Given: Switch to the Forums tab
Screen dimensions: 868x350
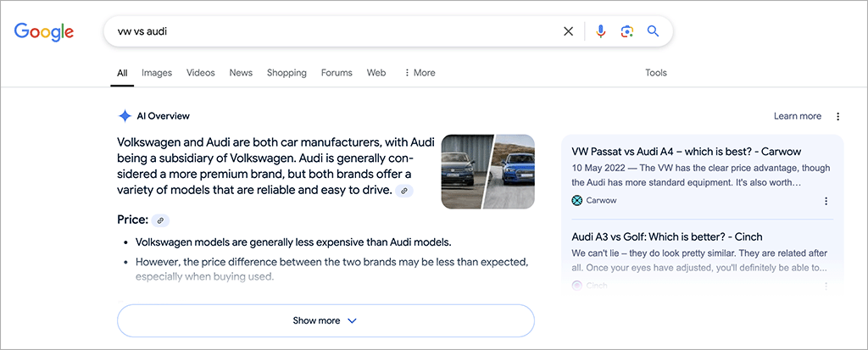Looking at the screenshot, I should [x=337, y=73].
